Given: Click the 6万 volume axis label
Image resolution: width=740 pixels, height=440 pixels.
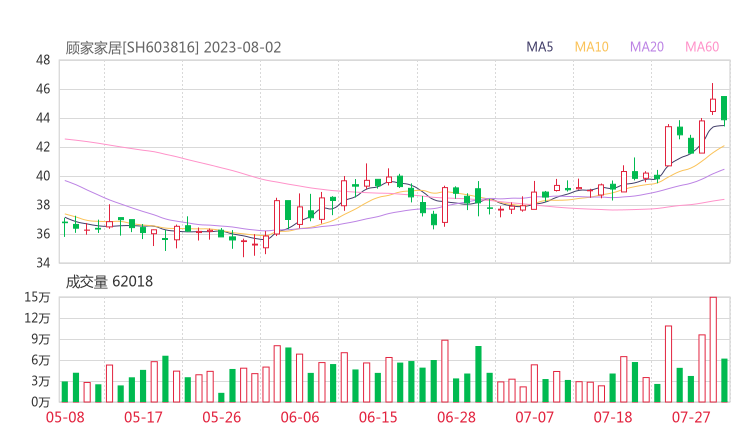Looking at the screenshot, I should pyautogui.click(x=41, y=360).
